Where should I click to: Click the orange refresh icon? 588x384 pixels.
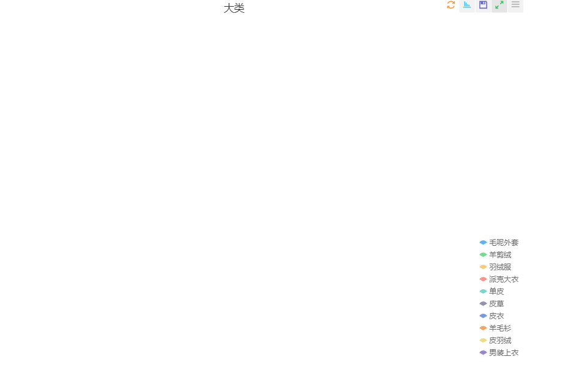[x=450, y=5]
